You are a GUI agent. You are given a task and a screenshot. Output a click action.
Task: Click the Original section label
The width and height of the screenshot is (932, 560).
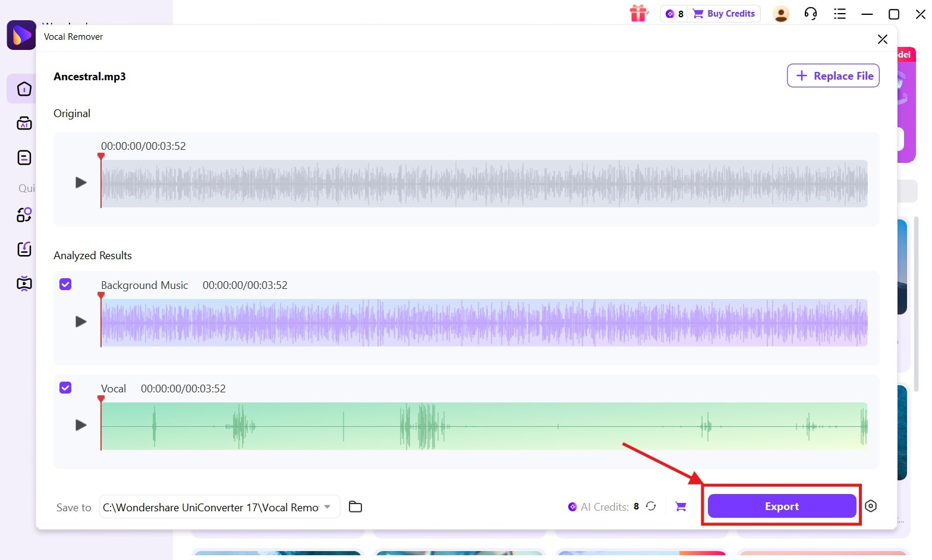coord(72,114)
